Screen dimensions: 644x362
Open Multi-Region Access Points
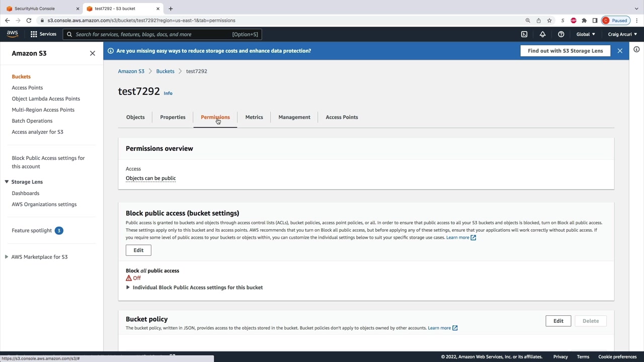(43, 110)
